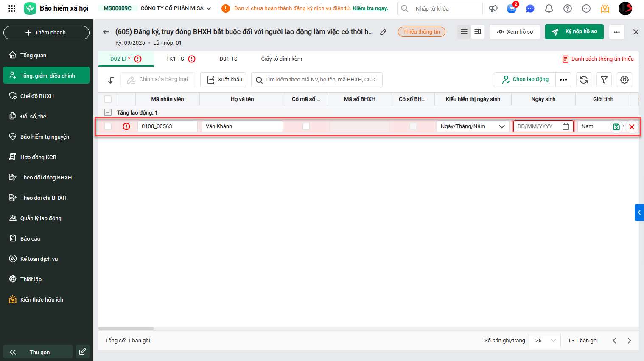Viewport: 644px width, 361px height.
Task: Open Danh sách thông tin thiếu link
Action: (598, 59)
